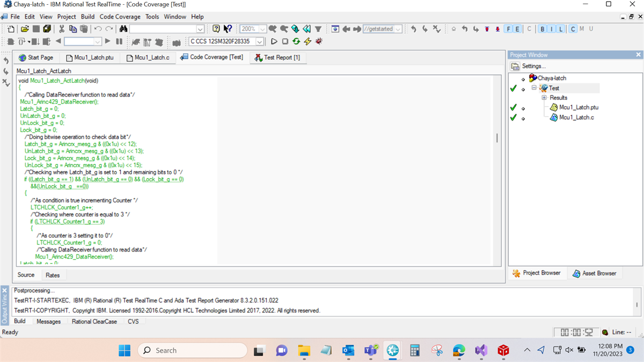Click the Help question mark icon
This screenshot has height=362, width=644.
pos(216,29)
